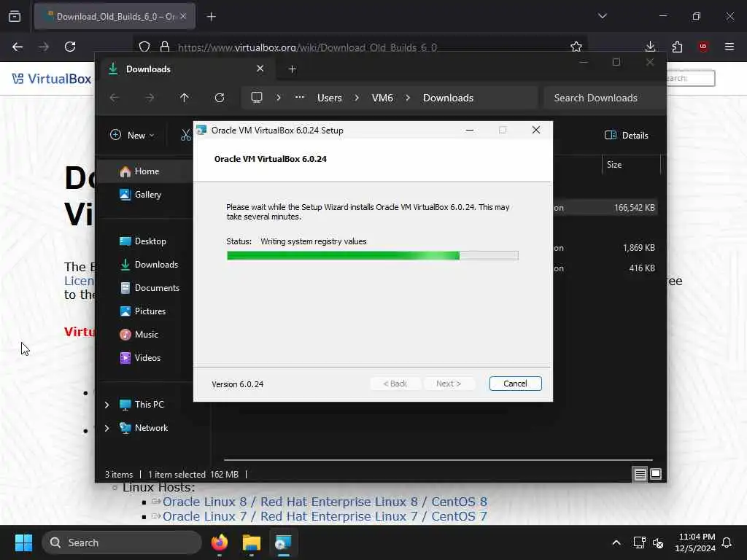
Task: Click the installation progress bar
Action: (x=373, y=256)
